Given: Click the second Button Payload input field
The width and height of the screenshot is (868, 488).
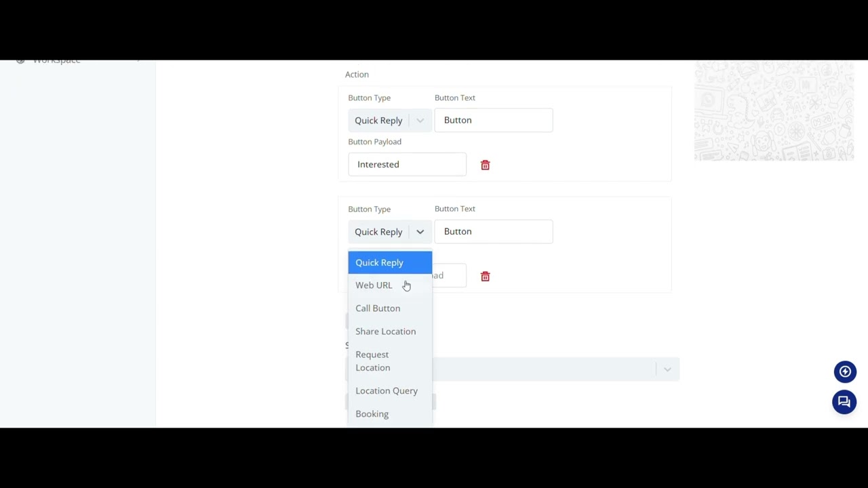Looking at the screenshot, I should tap(449, 275).
